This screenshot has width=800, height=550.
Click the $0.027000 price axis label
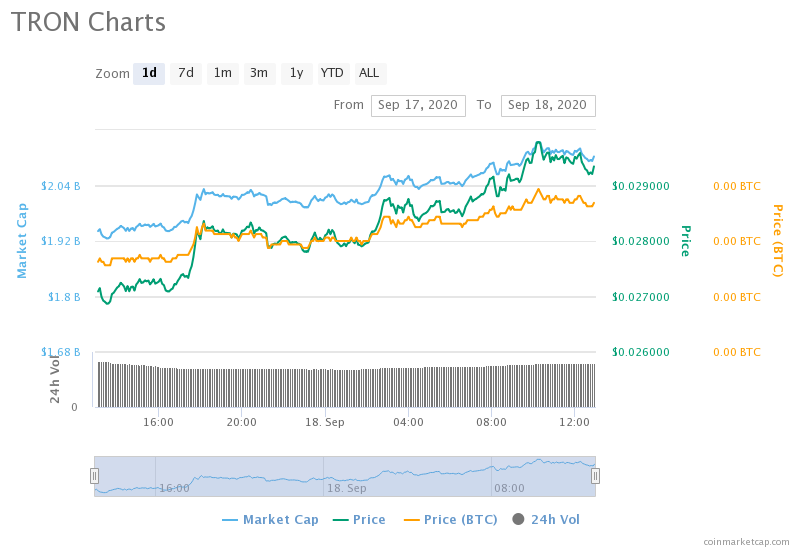(x=641, y=297)
